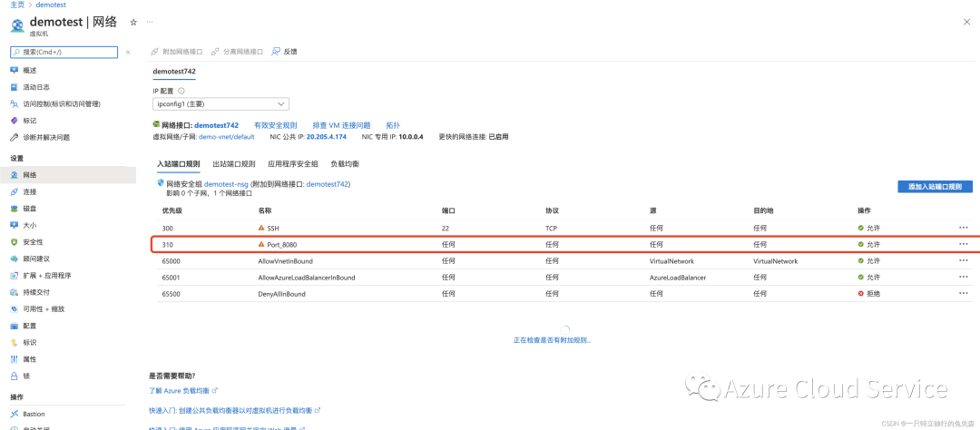Open the more options ellipsis near title
Image resolution: width=980 pixels, height=430 pixels.
click(x=150, y=22)
